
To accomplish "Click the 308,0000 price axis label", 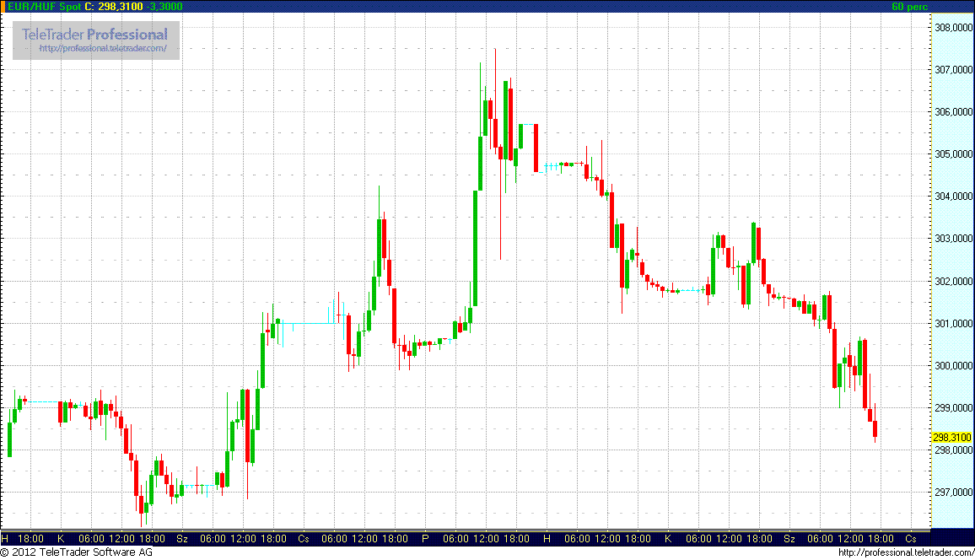I will [x=952, y=28].
